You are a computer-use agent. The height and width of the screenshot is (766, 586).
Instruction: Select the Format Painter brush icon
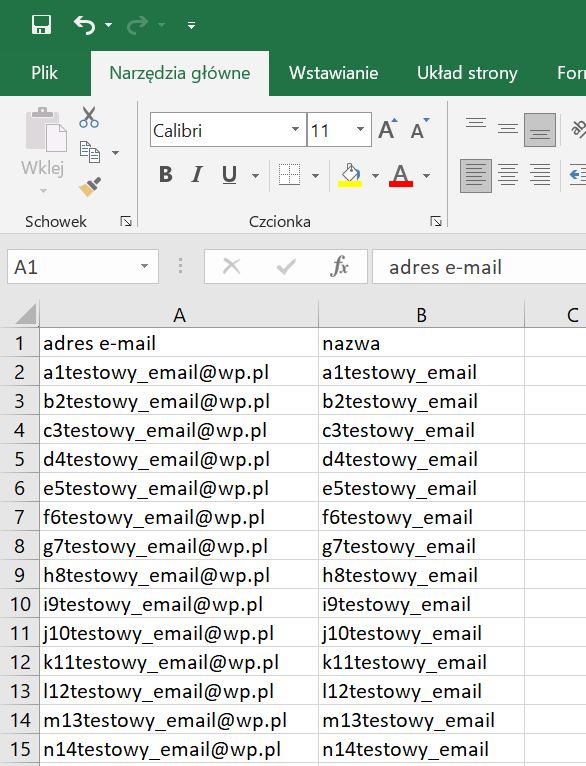pyautogui.click(x=90, y=187)
